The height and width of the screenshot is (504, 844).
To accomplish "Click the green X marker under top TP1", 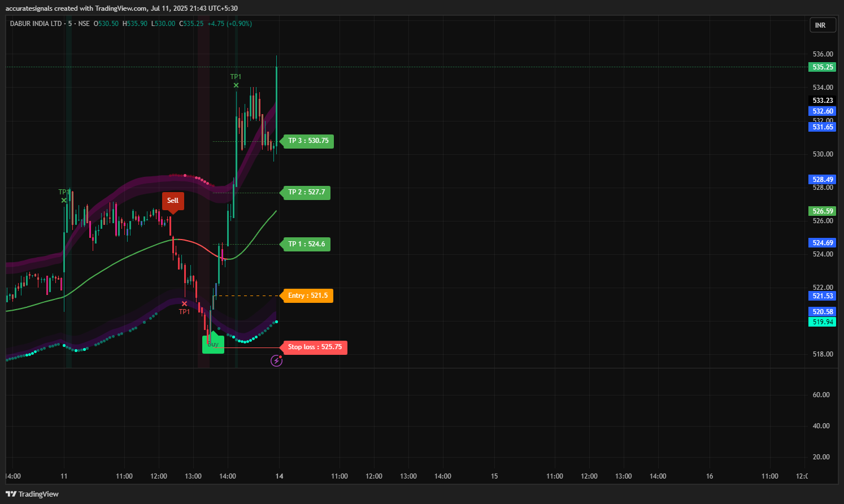I will coord(236,85).
